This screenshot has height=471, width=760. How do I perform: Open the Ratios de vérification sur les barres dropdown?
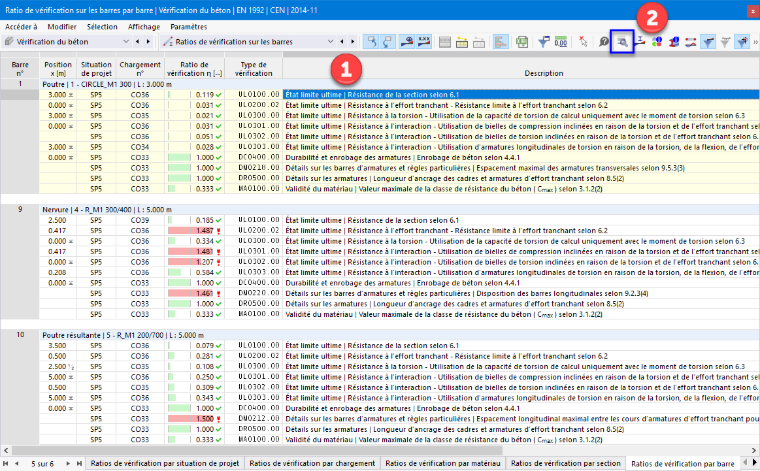[331, 42]
